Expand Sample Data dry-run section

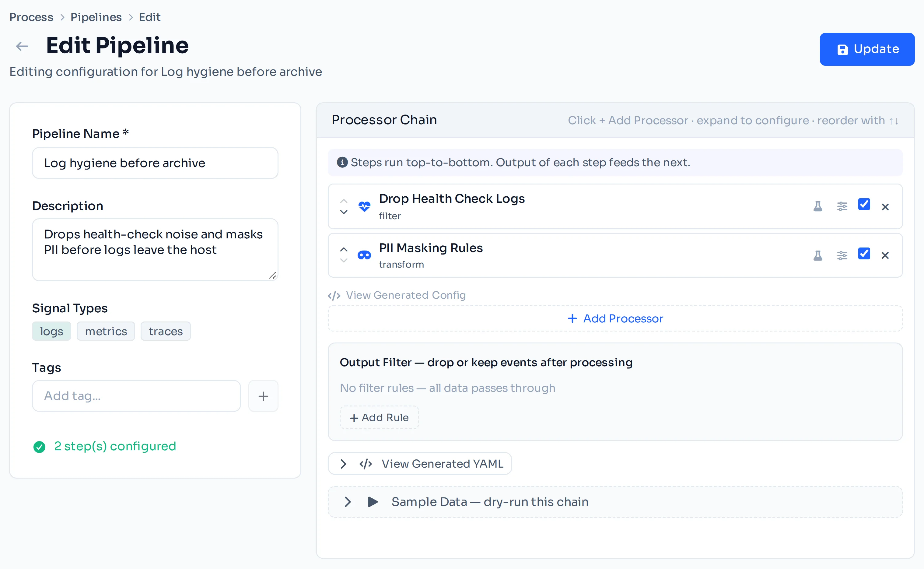click(615, 502)
